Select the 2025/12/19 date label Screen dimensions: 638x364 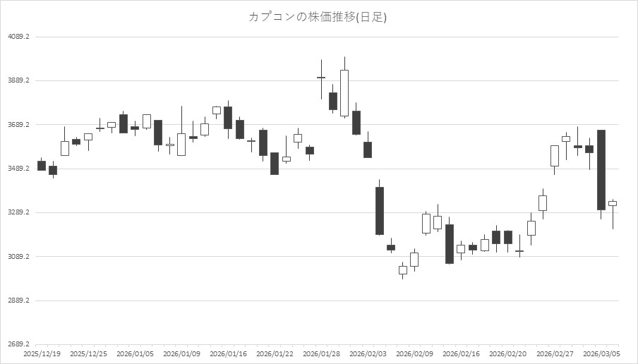[x=42, y=353]
